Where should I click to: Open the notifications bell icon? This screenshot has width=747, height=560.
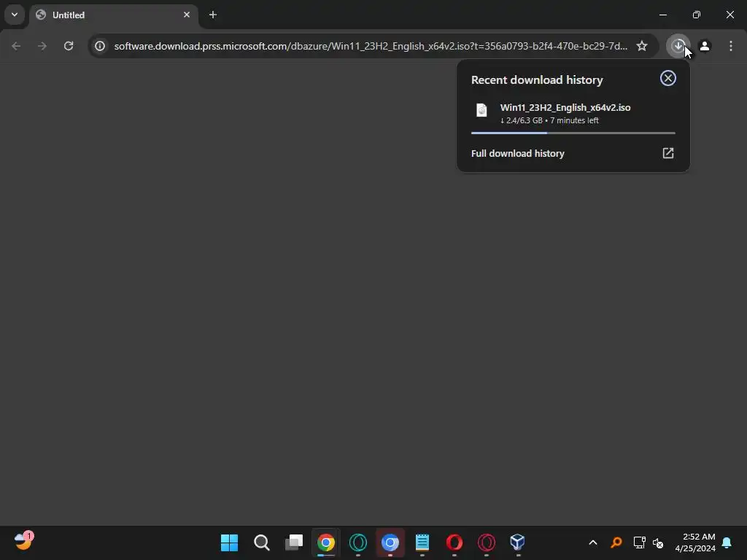click(x=727, y=542)
